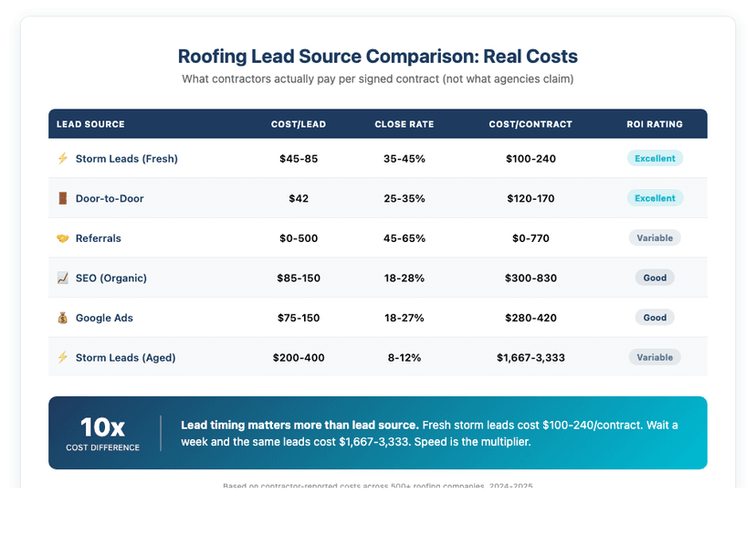Viewport: 756px width, 557px height.
Task: Click the money bag icon beside Google Ads
Action: pos(63,318)
